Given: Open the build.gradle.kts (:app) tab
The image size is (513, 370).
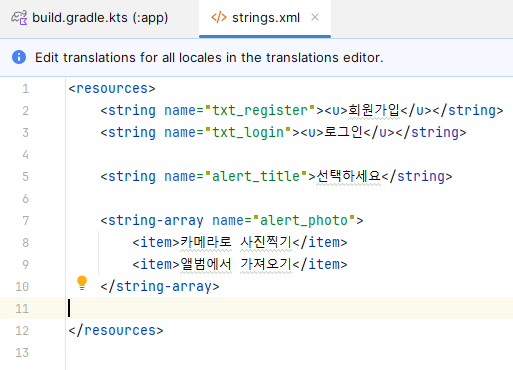Looking at the screenshot, I should tap(89, 18).
